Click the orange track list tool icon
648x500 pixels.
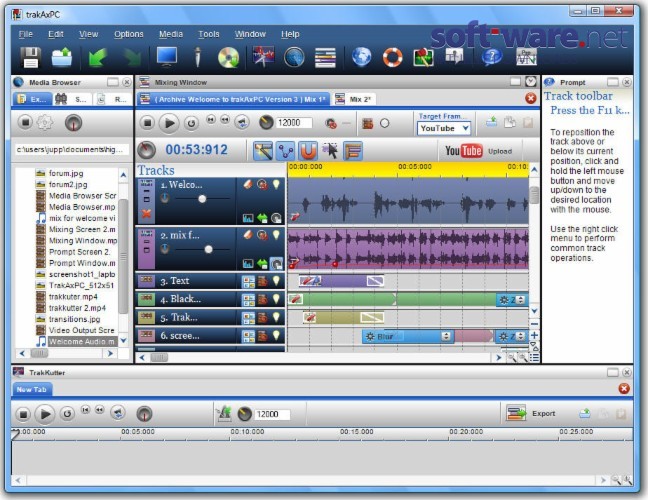353,150
